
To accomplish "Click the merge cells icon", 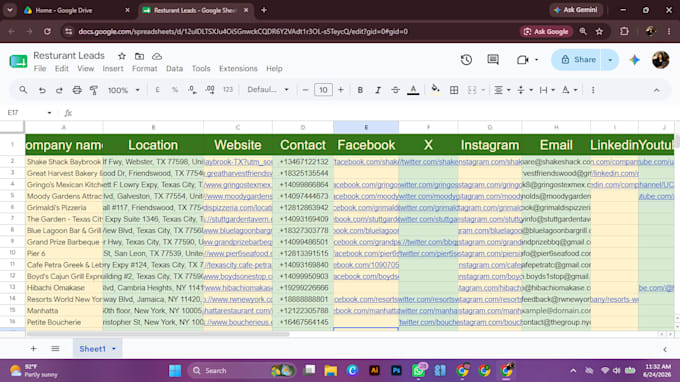I will pyautogui.click(x=472, y=90).
